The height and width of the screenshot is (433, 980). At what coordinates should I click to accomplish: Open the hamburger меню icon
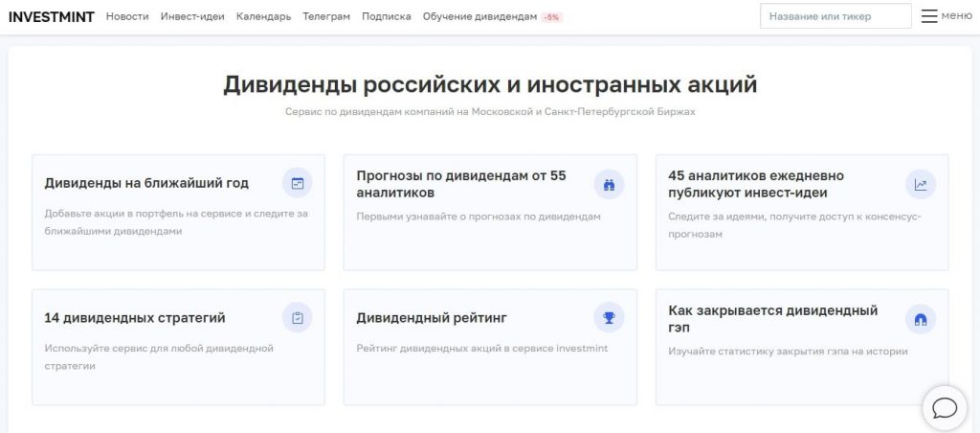click(929, 16)
